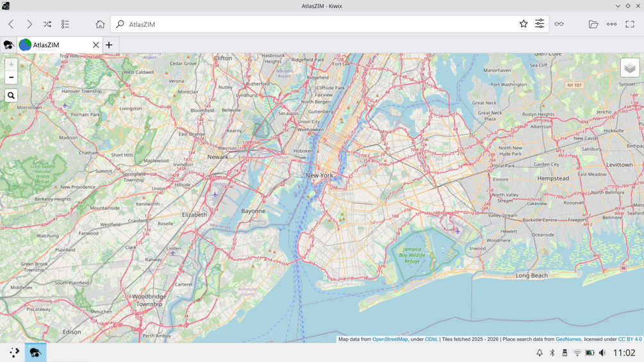Go back to the previous page
Viewport: 644px width, 362px height.
(x=11, y=24)
